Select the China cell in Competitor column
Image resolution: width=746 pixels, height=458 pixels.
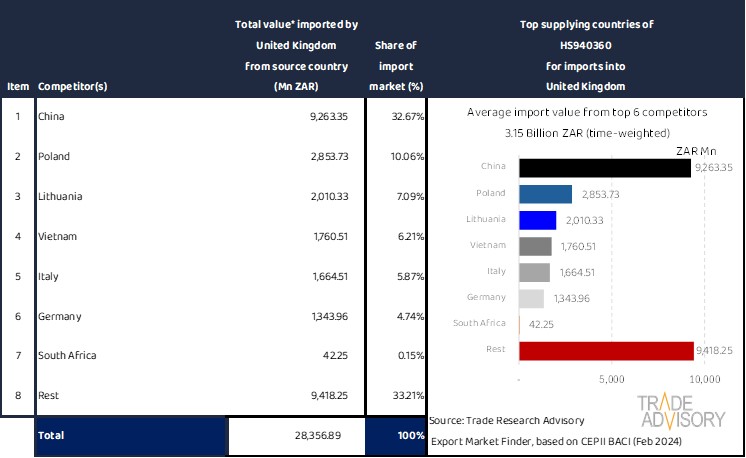point(52,117)
